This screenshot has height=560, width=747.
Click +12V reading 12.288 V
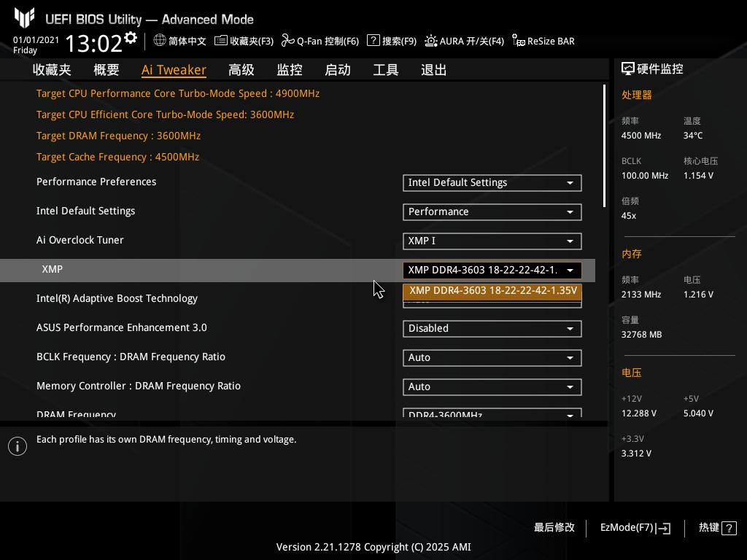click(x=639, y=413)
